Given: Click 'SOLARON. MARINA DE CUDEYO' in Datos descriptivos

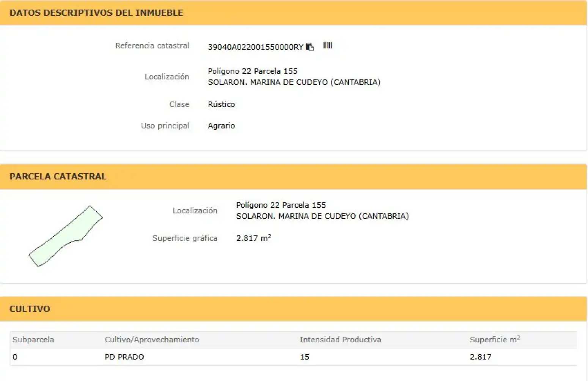Looking at the screenshot, I should pyautogui.click(x=268, y=82).
